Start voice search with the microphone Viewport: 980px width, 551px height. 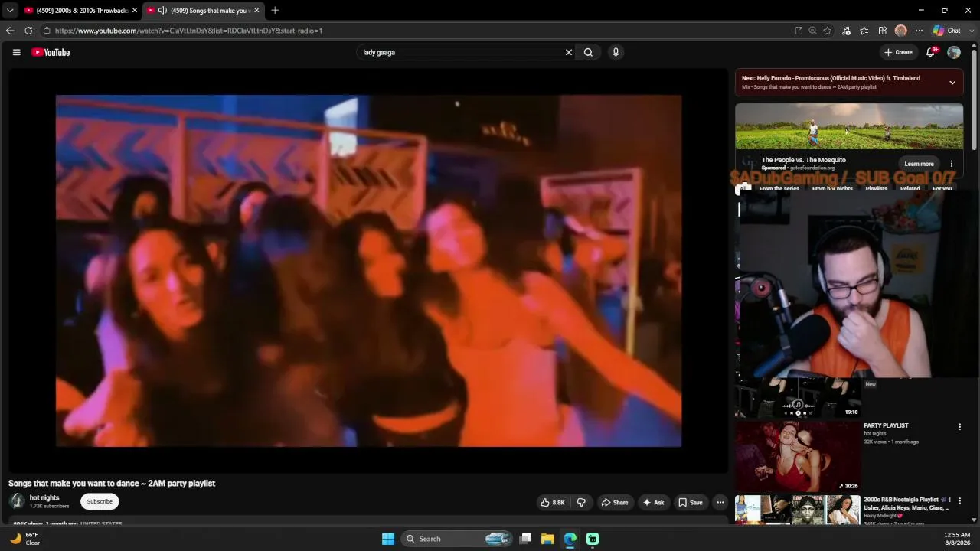tap(616, 52)
